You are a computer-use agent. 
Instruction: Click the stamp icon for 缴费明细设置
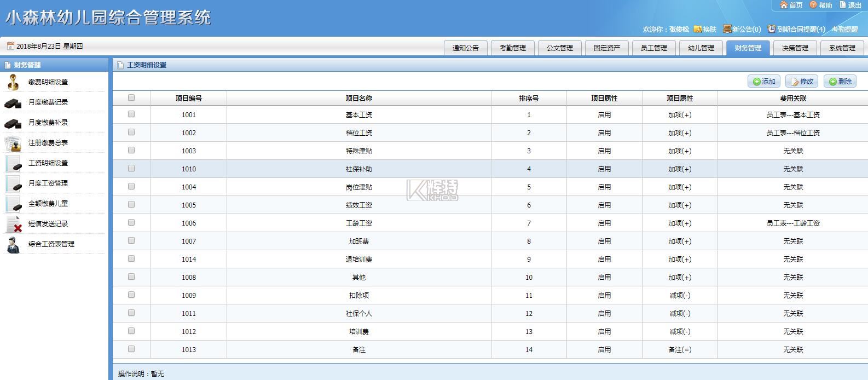pyautogui.click(x=13, y=82)
